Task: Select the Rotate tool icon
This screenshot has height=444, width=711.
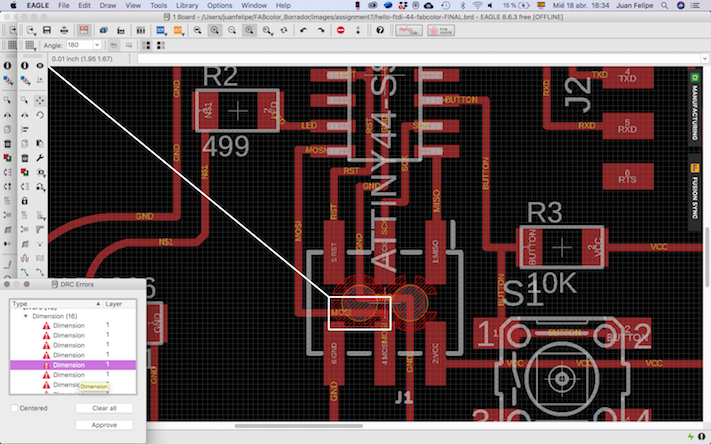Action: [40, 115]
